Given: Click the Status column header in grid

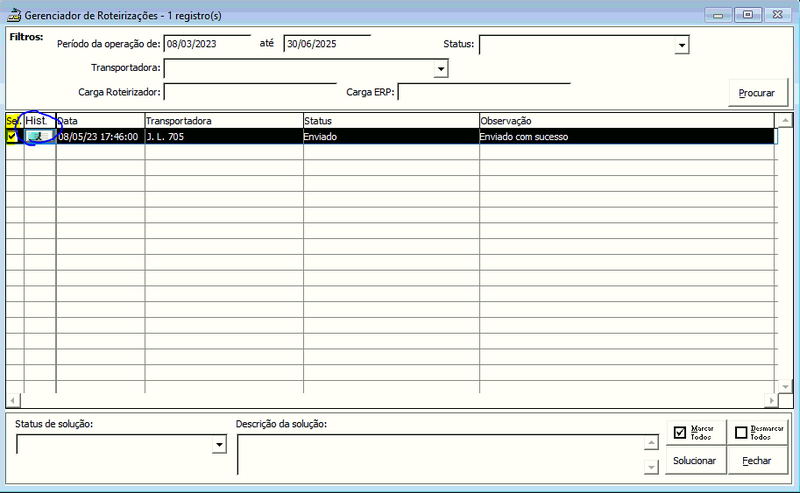Looking at the screenshot, I should click(x=391, y=121).
